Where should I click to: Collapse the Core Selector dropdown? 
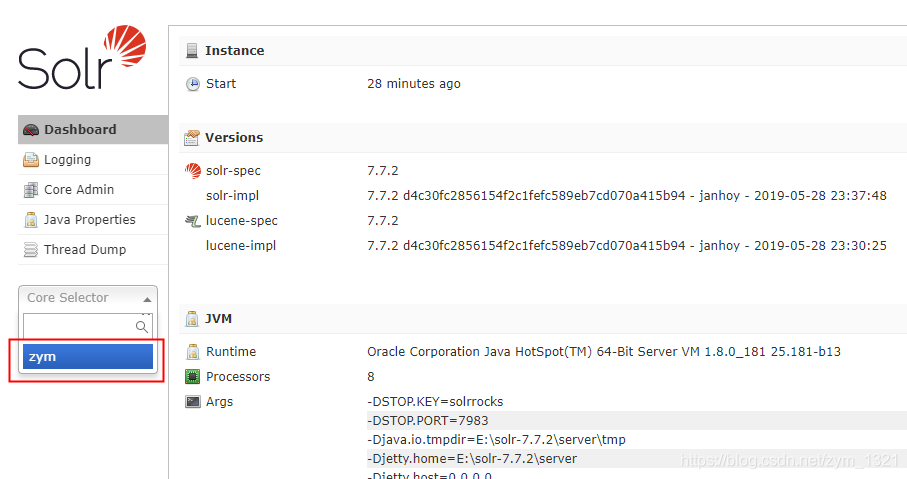[x=88, y=298]
